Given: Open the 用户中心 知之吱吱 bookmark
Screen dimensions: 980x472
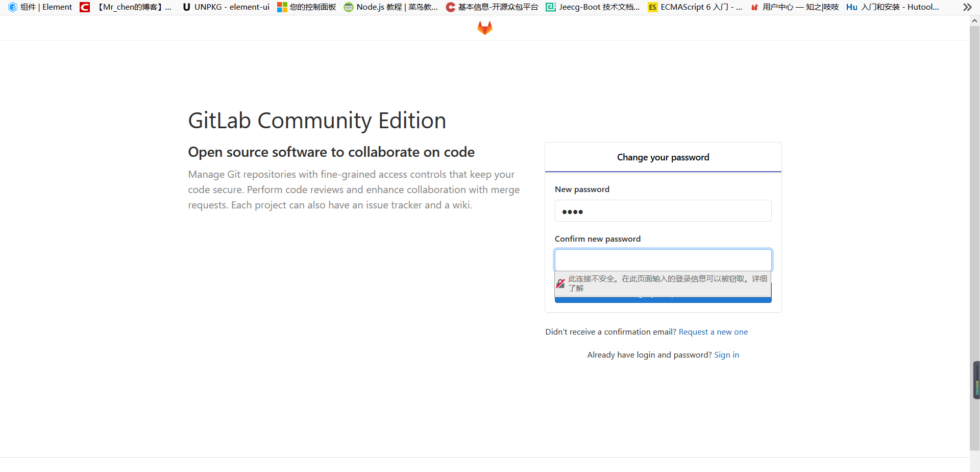Looking at the screenshot, I should (x=795, y=7).
